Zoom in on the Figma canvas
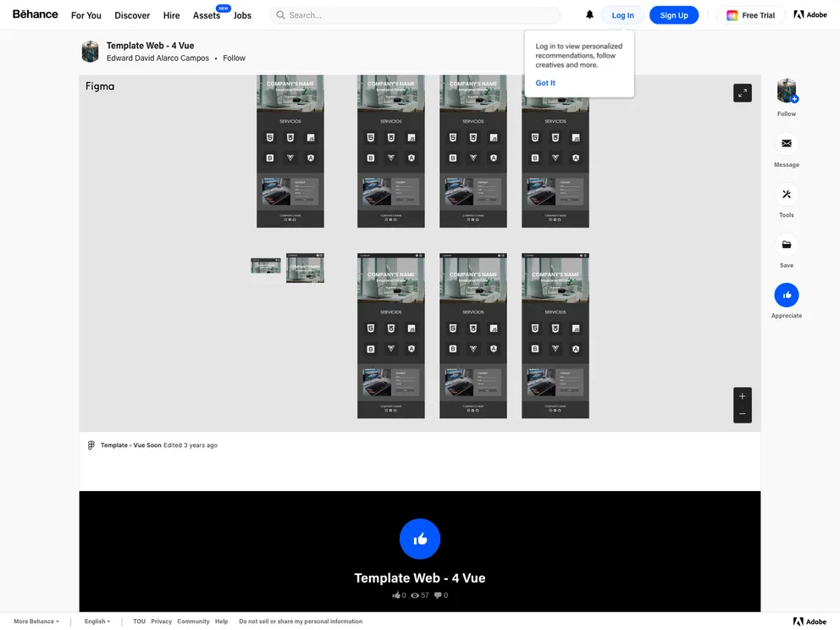 click(742, 396)
